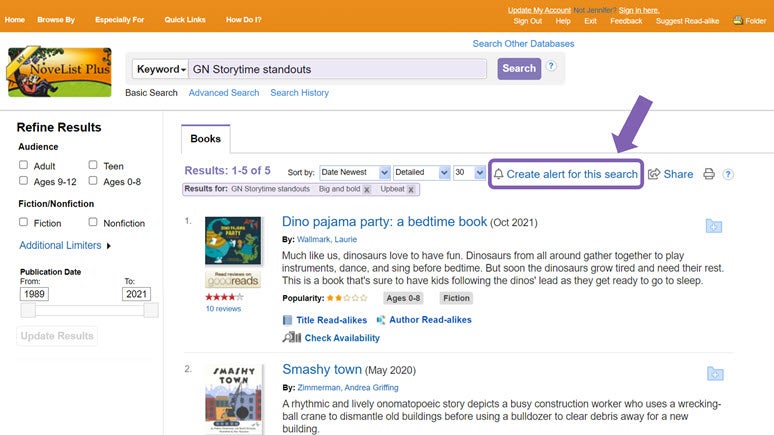The image size is (774, 435).
Task: Click Create alert for this search
Action: [565, 174]
